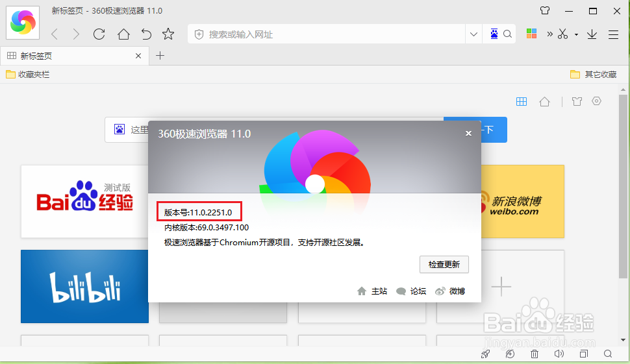Click scrollbar down arrow
This screenshot has width=630, height=364.
coord(623,340)
